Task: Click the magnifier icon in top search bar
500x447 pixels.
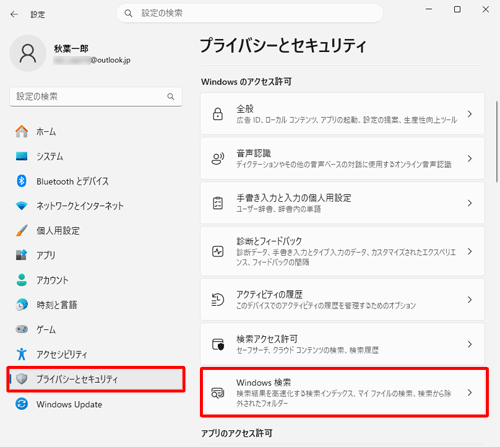Action: click(x=128, y=13)
